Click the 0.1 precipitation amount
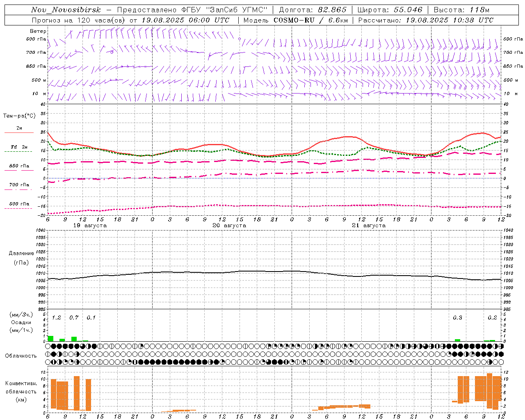 click(91, 318)
